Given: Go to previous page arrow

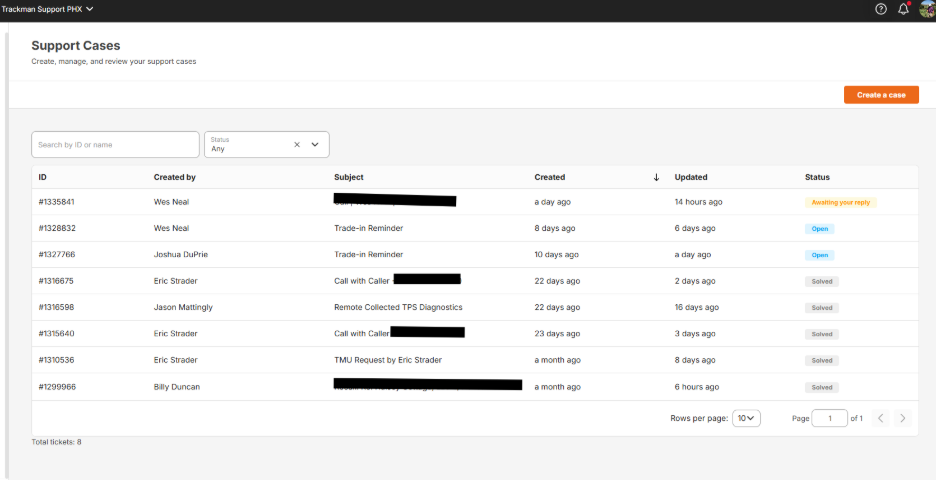Looking at the screenshot, I should (880, 418).
